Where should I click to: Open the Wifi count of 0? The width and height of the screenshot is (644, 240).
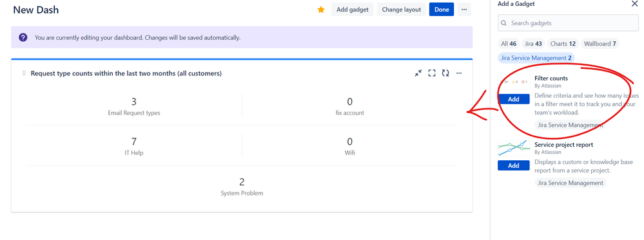pos(350,142)
